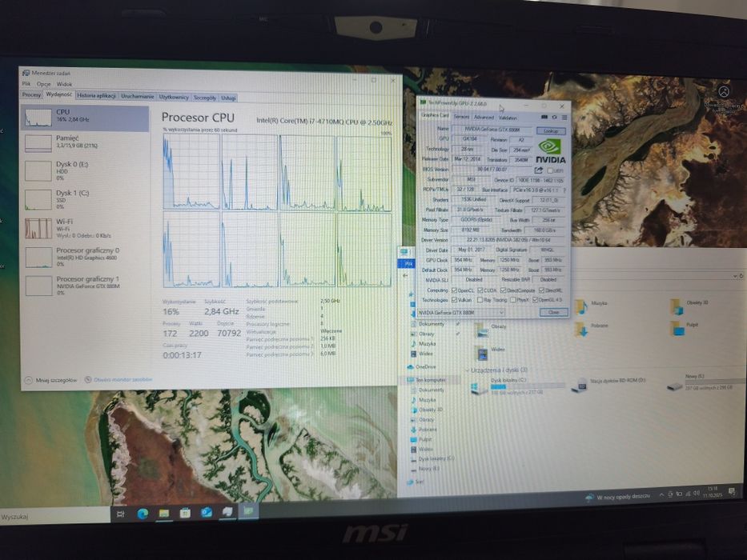The height and width of the screenshot is (560, 747).
Task: Collapse Mniej szczegółów in Task Manager
Action: pos(50,380)
